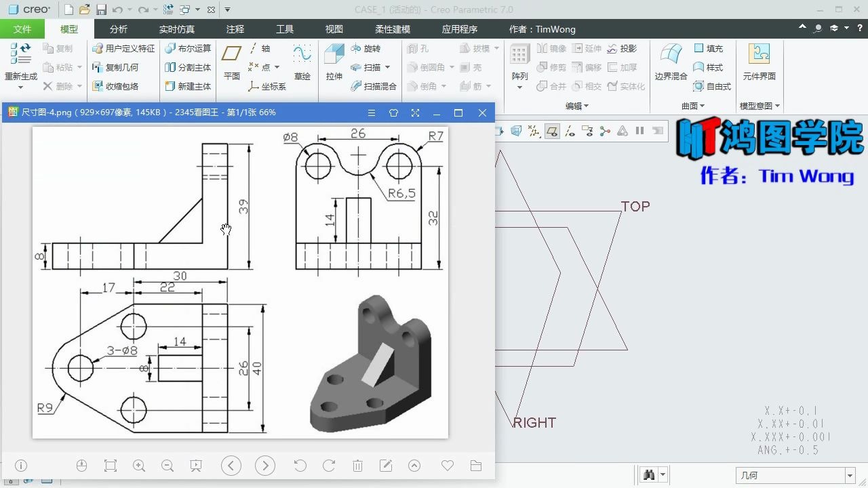This screenshot has height=488, width=868.
Task: Select the Coordinate System (坐标系) tool
Action: click(x=267, y=86)
